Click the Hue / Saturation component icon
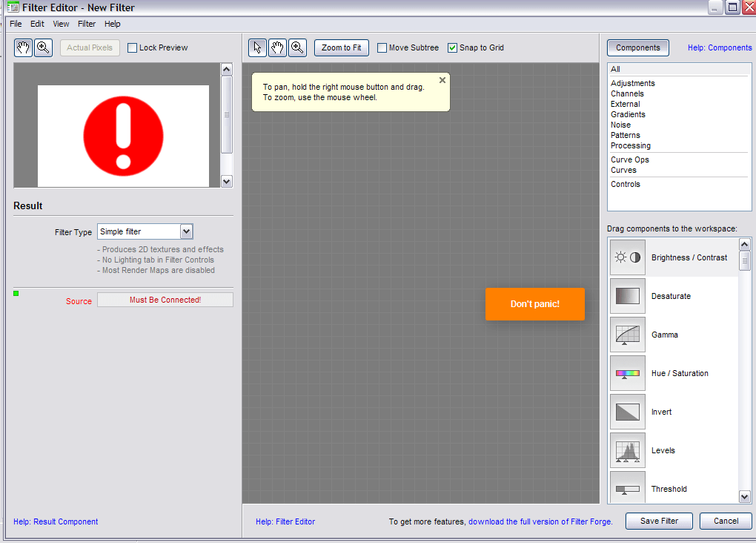Image resolution: width=756 pixels, height=543 pixels. (x=628, y=373)
